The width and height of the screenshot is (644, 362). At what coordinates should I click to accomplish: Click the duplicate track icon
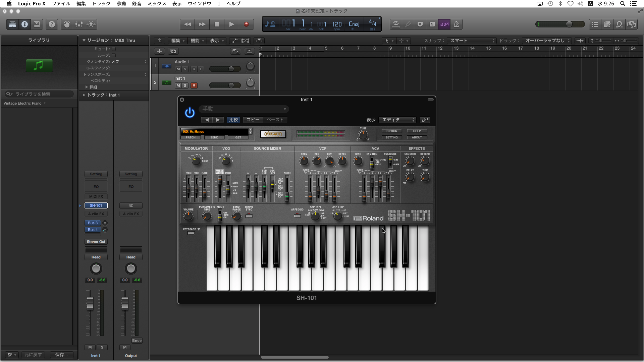point(173,51)
